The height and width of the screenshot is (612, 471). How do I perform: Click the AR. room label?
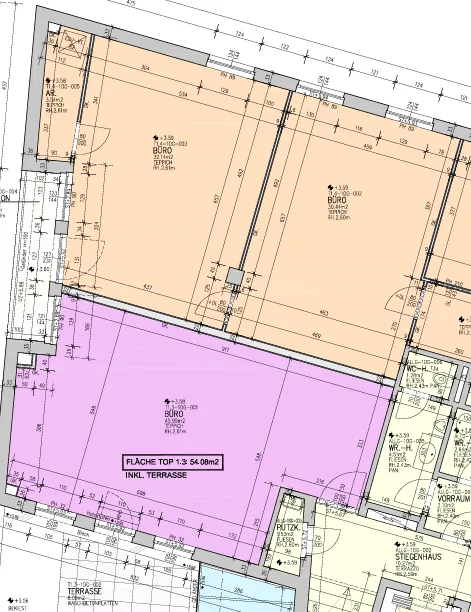coord(51,94)
